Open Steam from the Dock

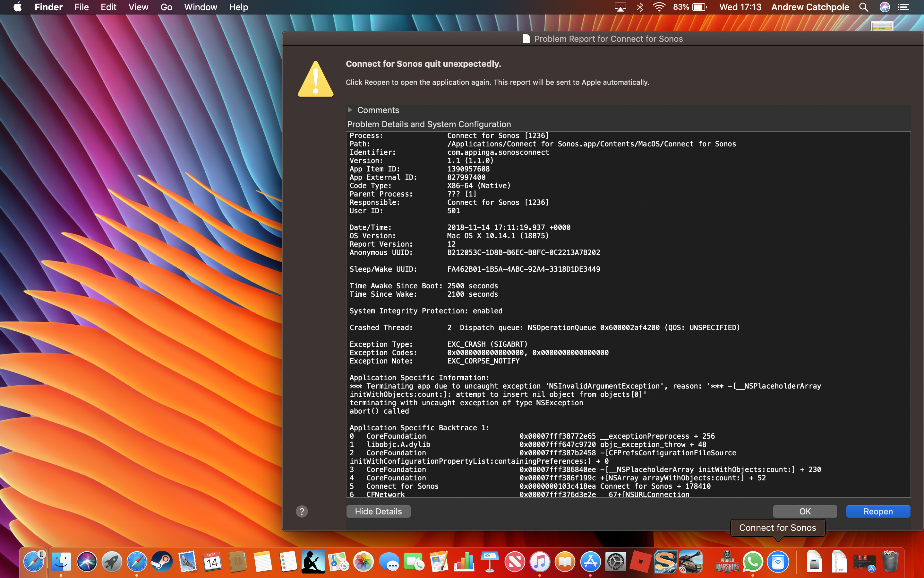(162, 562)
